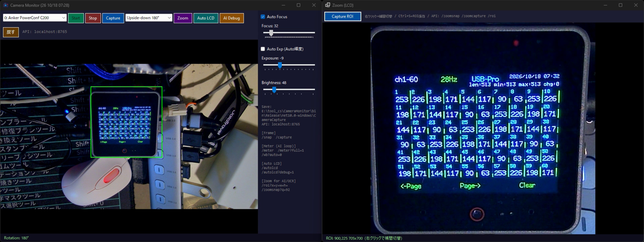
Task: Click the 戻す button
Action: pos(11,32)
